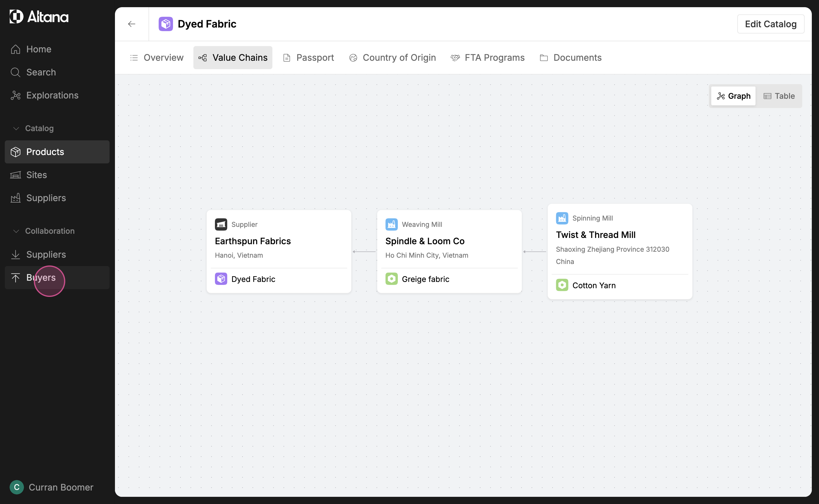This screenshot has width=819, height=504.
Task: Select the Twist & Thread Mill node
Action: pyautogui.click(x=595, y=235)
